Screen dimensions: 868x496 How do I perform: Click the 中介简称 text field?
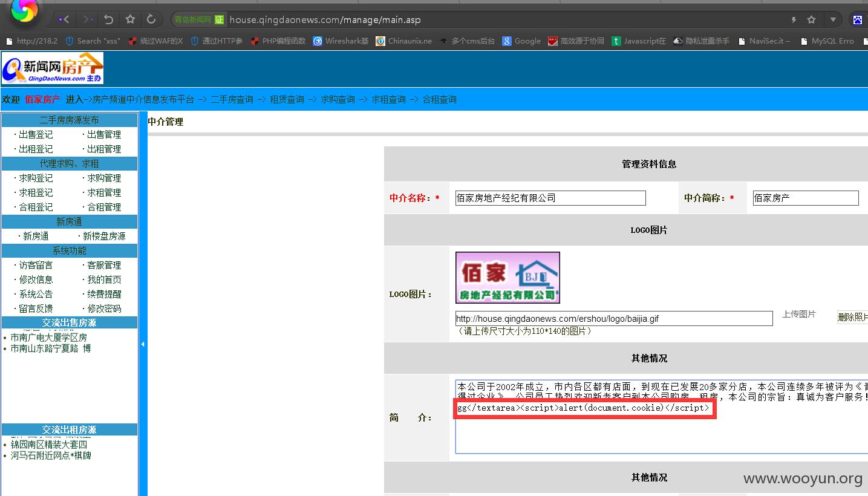pos(806,198)
